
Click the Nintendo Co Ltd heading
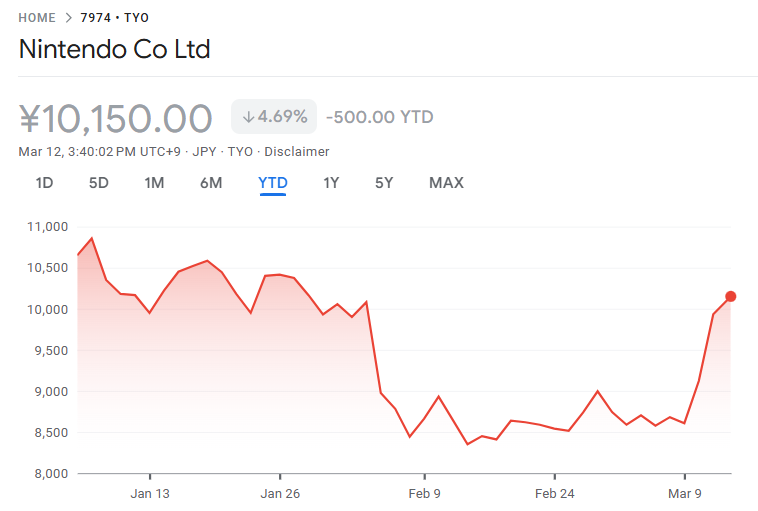point(114,49)
